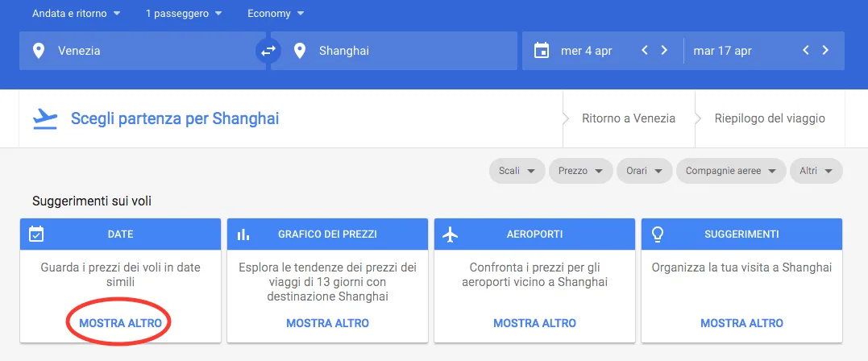Open the Scali filter
The height and width of the screenshot is (361, 868).
tap(517, 171)
